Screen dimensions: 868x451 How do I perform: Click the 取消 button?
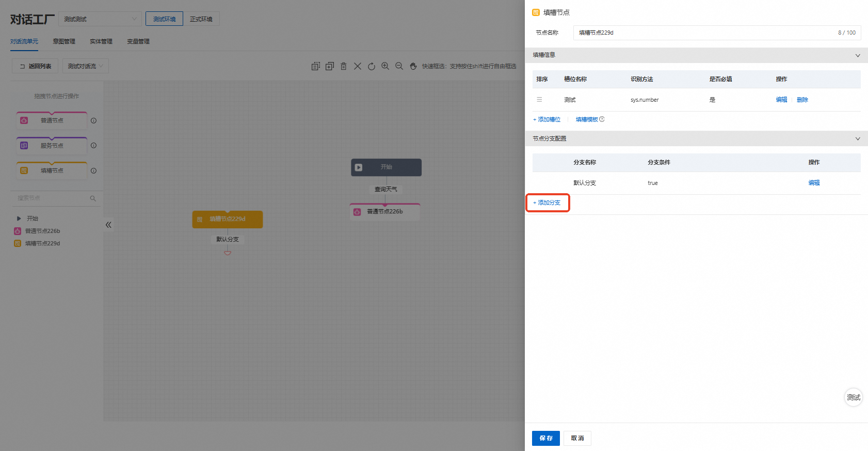point(577,438)
